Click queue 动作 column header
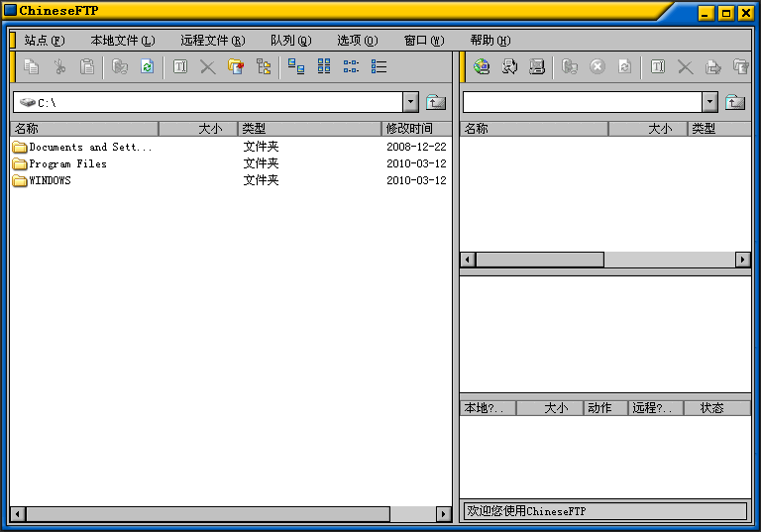Viewport: 761px width, 532px height. 605,408
